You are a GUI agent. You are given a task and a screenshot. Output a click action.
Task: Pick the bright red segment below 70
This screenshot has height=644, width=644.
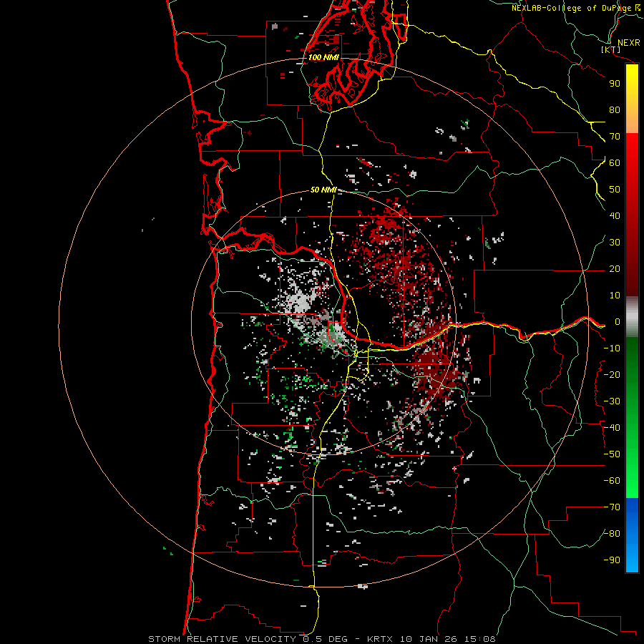pyautogui.click(x=632, y=148)
